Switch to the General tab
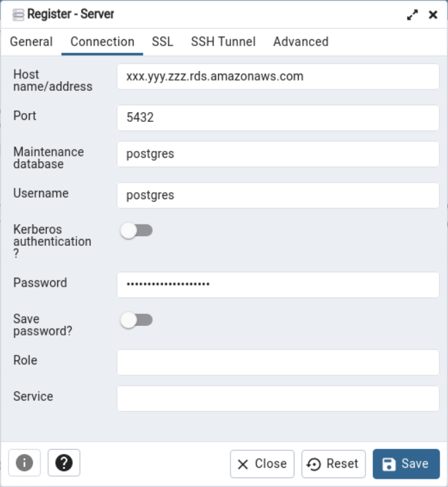This screenshot has height=487, width=448. click(x=31, y=42)
